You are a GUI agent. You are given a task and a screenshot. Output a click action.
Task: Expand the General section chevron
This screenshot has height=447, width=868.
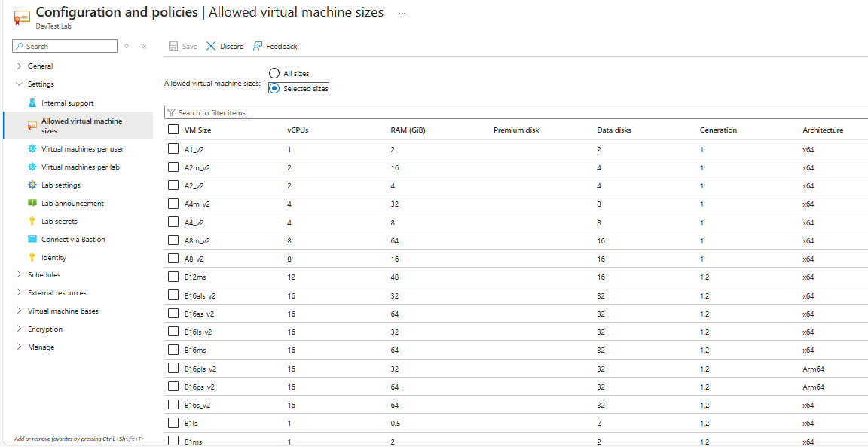(20, 66)
